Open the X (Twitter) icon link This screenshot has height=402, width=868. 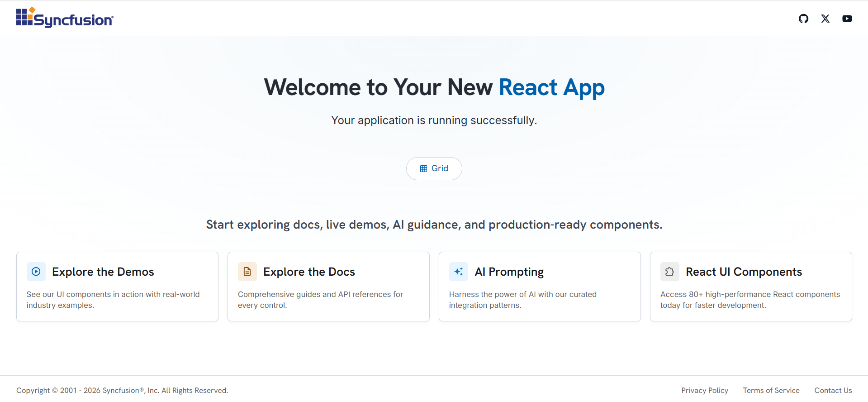[825, 19]
